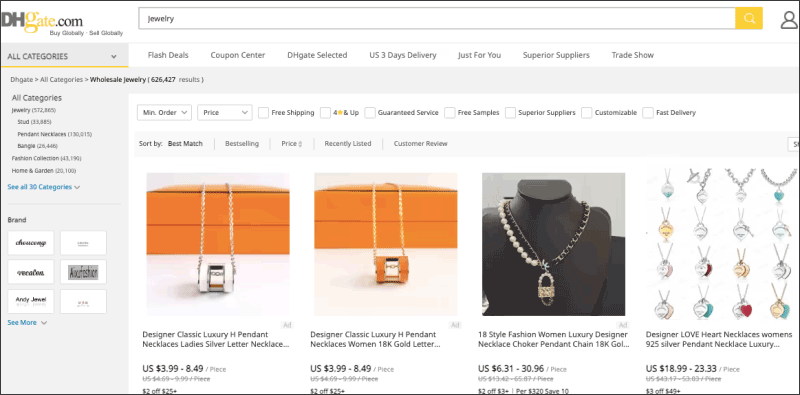Click price US $18.99 - 23.33
800x395 pixels.
click(x=681, y=368)
